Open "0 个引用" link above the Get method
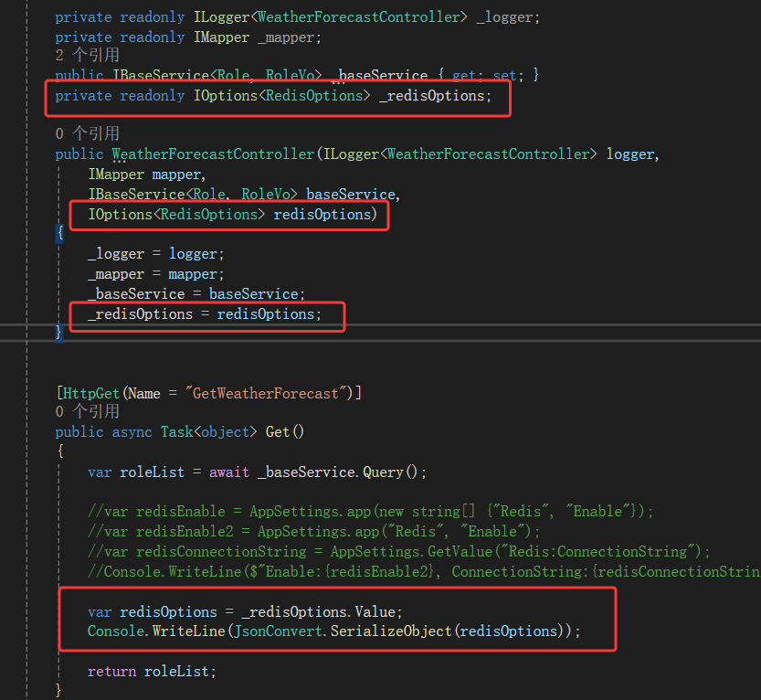 pos(88,411)
